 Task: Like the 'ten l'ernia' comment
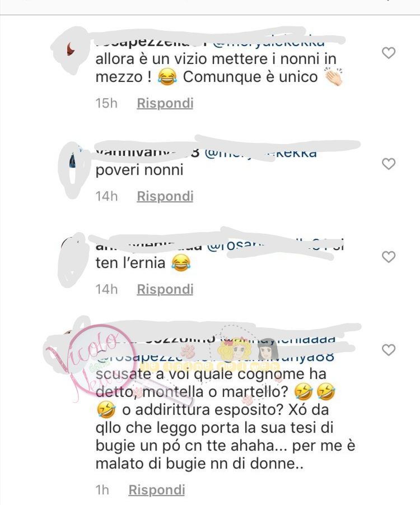point(389,257)
